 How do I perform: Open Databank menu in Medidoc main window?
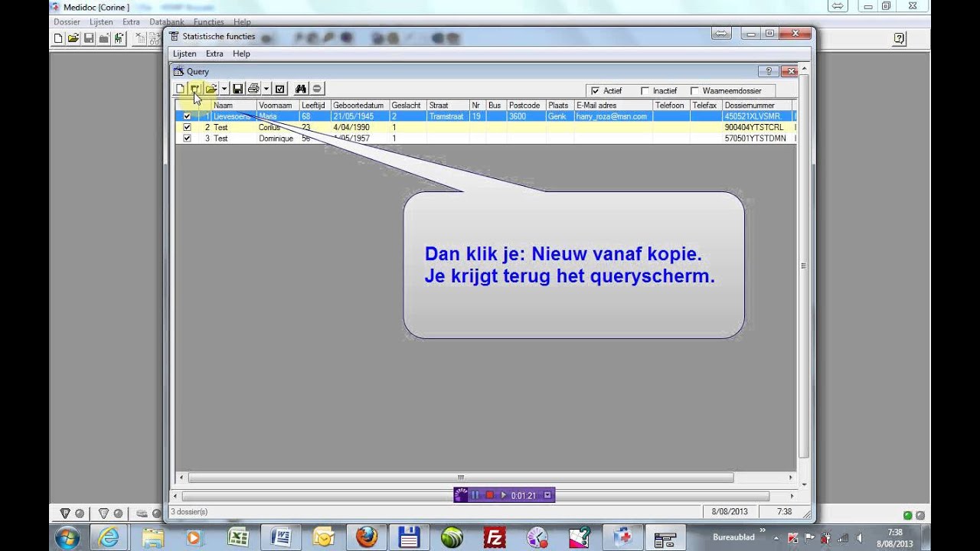[x=167, y=22]
